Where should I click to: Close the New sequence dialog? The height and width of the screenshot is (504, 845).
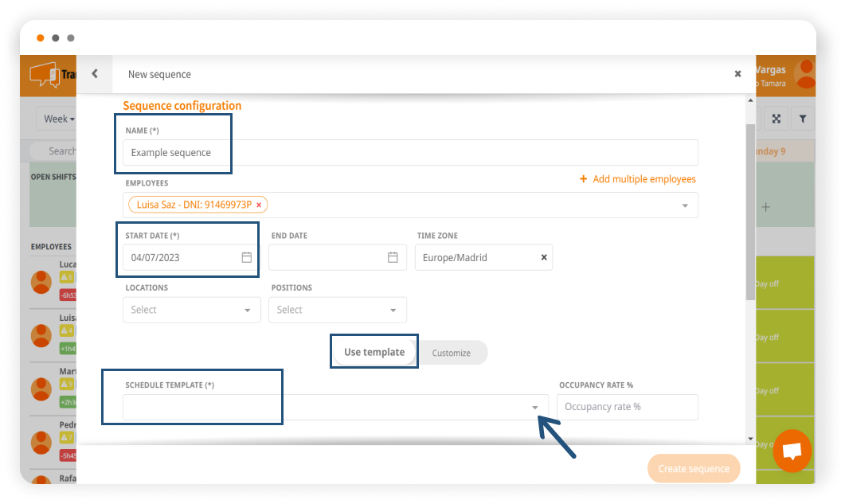(x=737, y=74)
